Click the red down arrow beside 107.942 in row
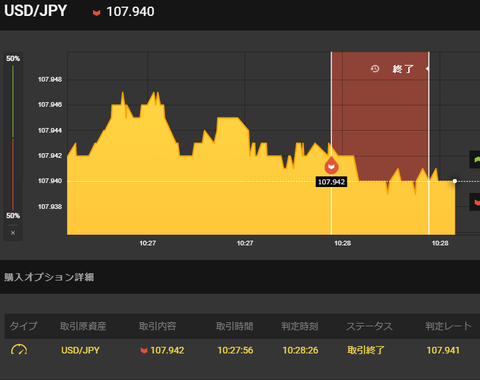The width and height of the screenshot is (480, 380). 144,351
